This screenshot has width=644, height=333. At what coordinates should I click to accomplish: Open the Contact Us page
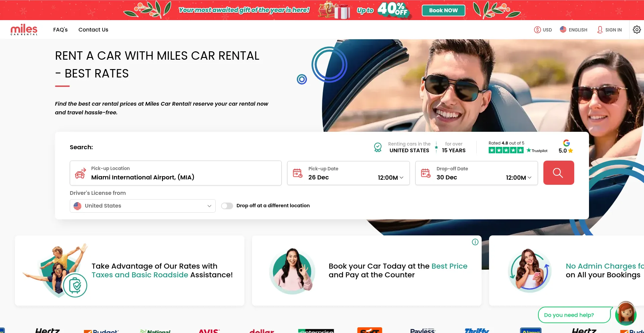[93, 30]
